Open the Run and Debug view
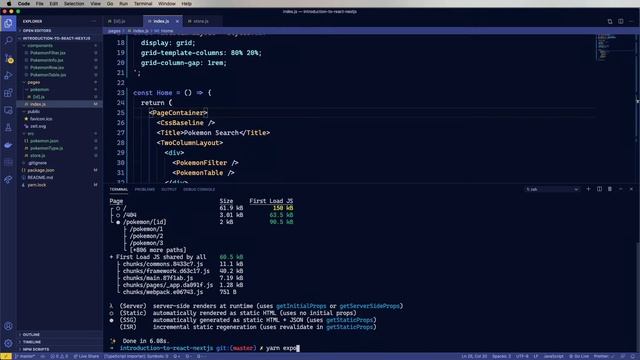The height and width of the screenshot is (360, 640). pos(8,76)
